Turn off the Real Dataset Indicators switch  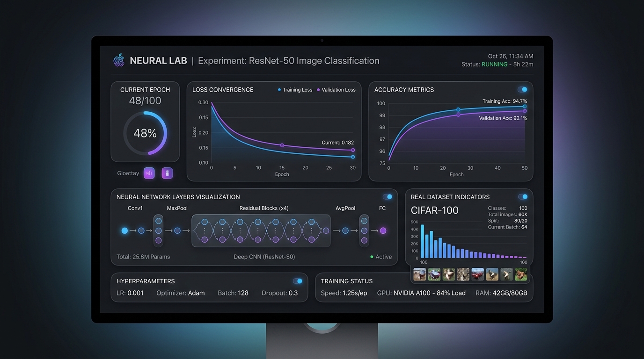[x=522, y=197]
